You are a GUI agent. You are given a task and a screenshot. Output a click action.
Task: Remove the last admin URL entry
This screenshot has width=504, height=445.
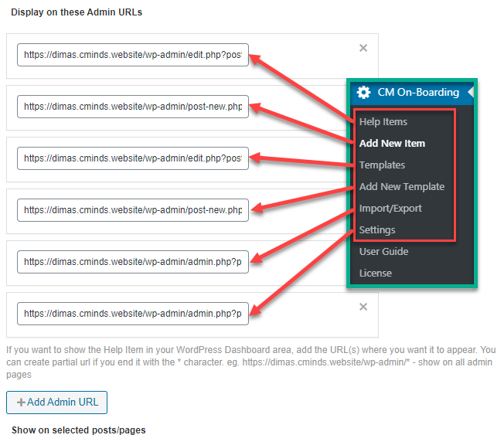coord(363,307)
